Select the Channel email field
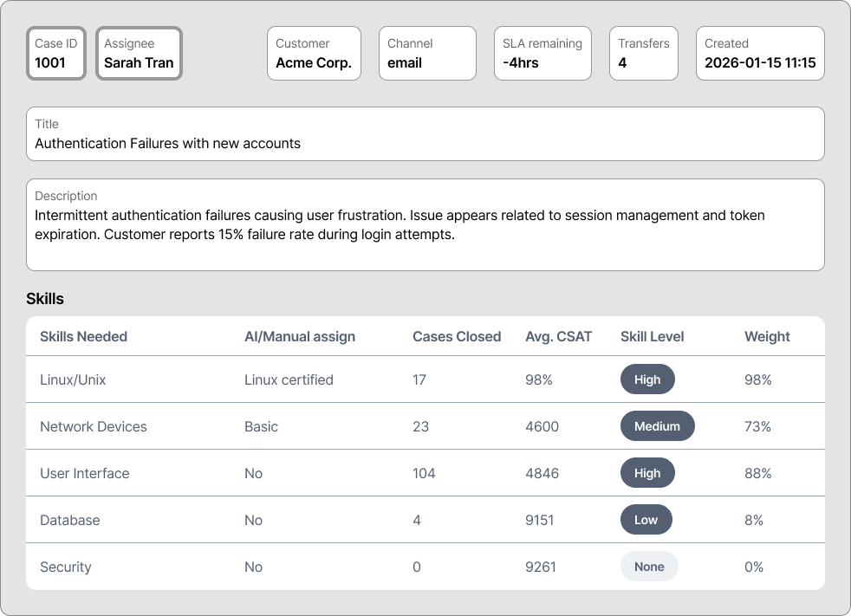851x616 pixels. (428, 53)
